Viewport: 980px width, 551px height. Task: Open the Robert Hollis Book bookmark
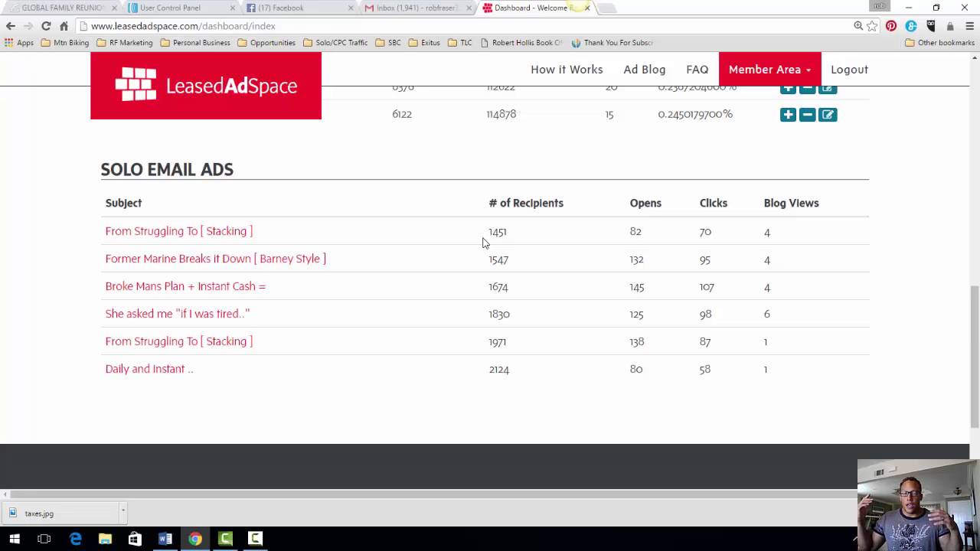521,43
